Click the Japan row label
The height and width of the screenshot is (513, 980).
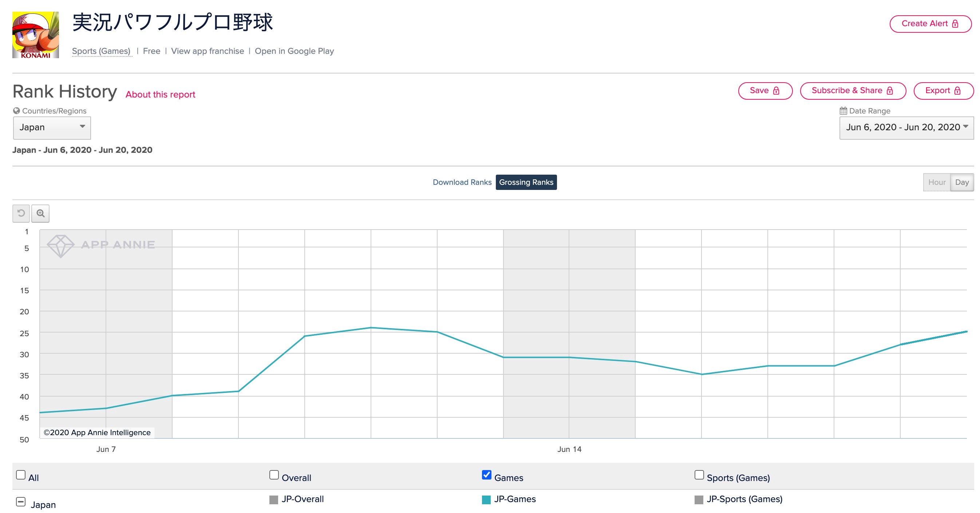tap(43, 505)
